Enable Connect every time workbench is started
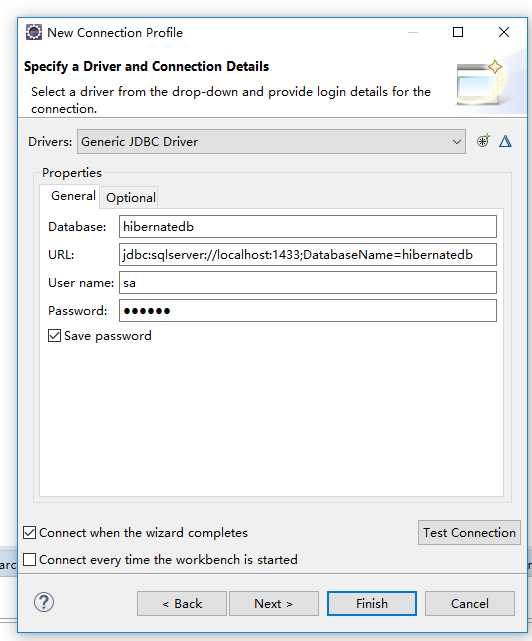 (29, 559)
